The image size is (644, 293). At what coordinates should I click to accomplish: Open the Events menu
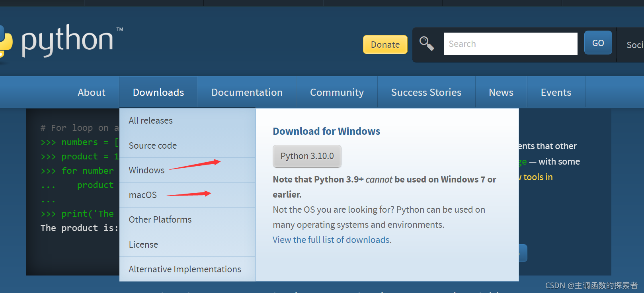click(556, 92)
